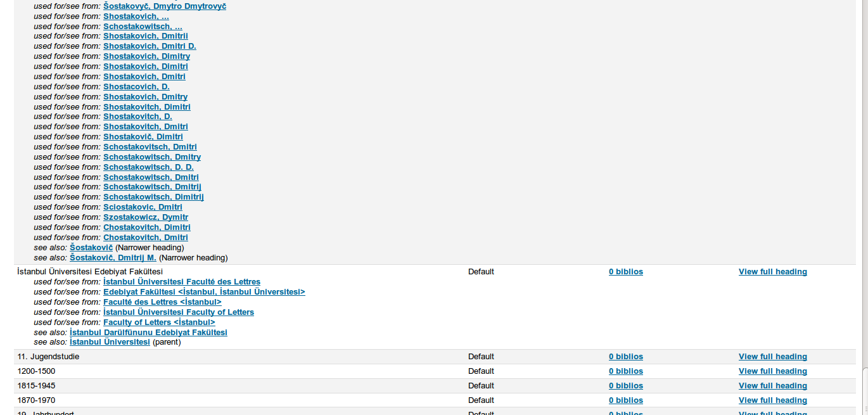
Task: Select İstanbul Üniversitesi Faculty of Letters link
Action: (x=179, y=312)
